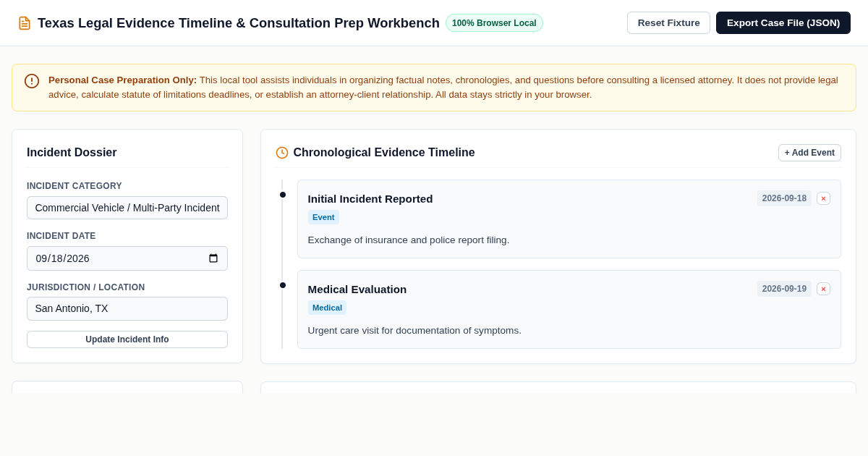Edit the Incident Category field
The image size is (868, 456).
point(127,208)
